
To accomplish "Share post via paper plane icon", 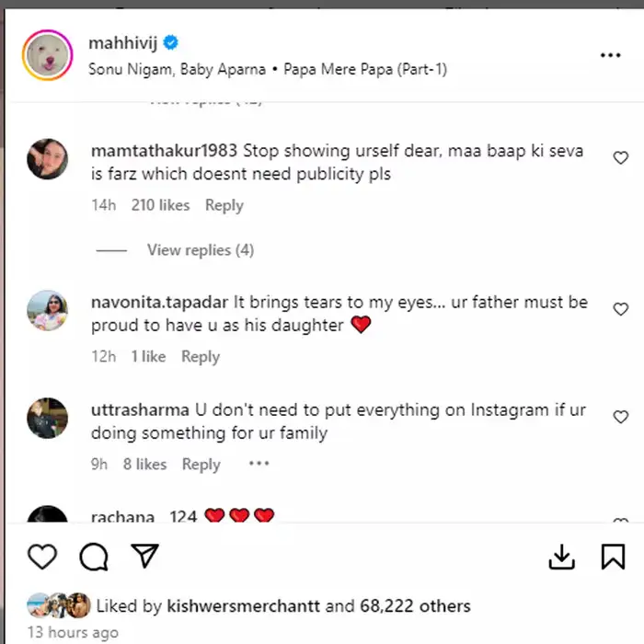I will (x=144, y=556).
